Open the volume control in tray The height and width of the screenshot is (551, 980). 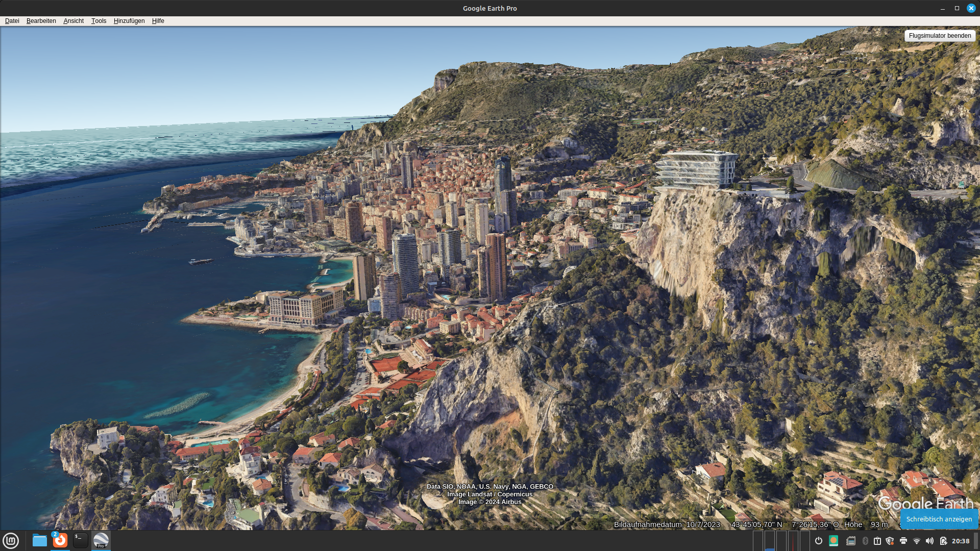[929, 541]
